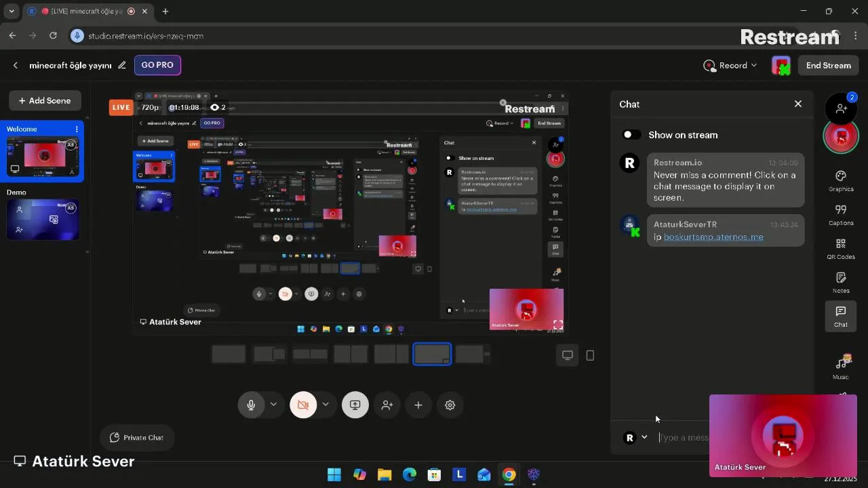Screen dimensions: 868x488
Task: Choose the solo fullscreen layout thumbnail
Action: (x=229, y=354)
